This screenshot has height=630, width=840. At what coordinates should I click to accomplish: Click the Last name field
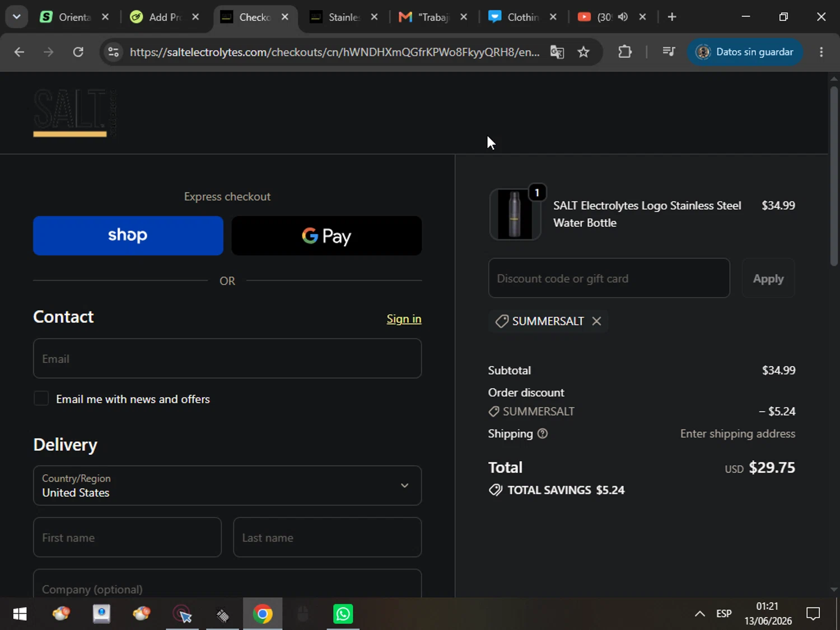[x=327, y=537]
